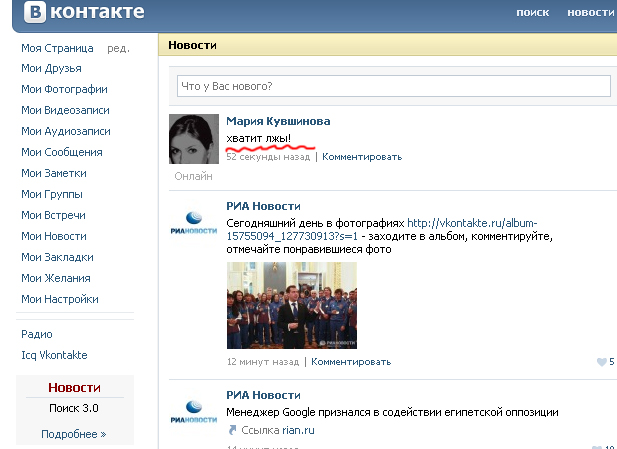Open the group photo thumbnail
Viewport: 617px width, 449px height.
pos(292,305)
